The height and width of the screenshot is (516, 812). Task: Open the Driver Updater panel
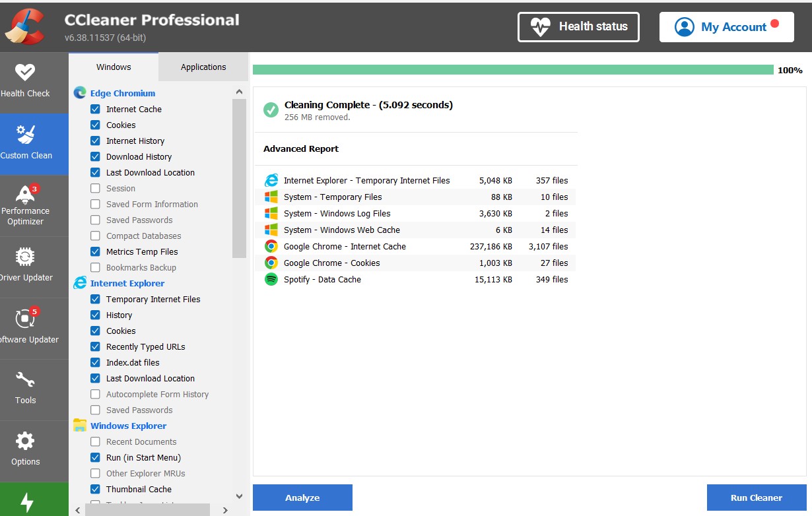click(x=26, y=266)
